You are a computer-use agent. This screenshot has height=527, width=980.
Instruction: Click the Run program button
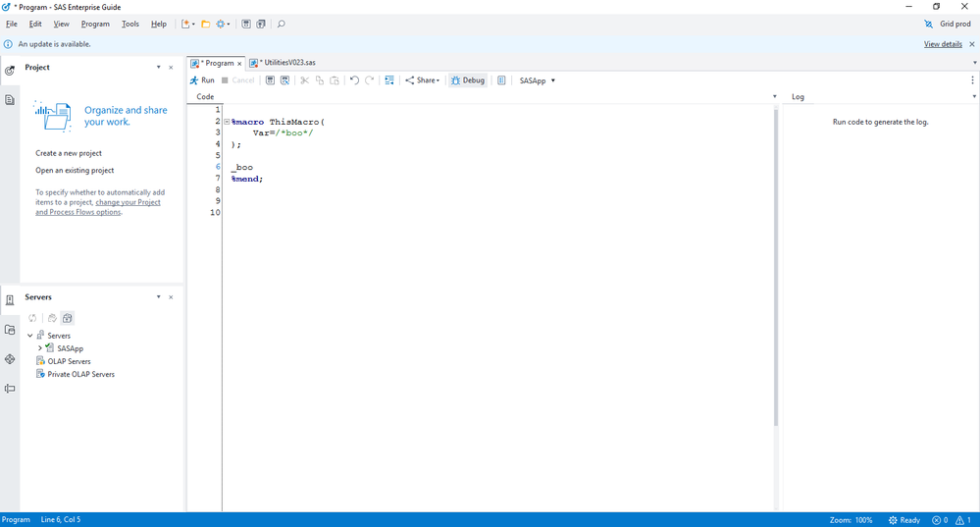tap(202, 80)
